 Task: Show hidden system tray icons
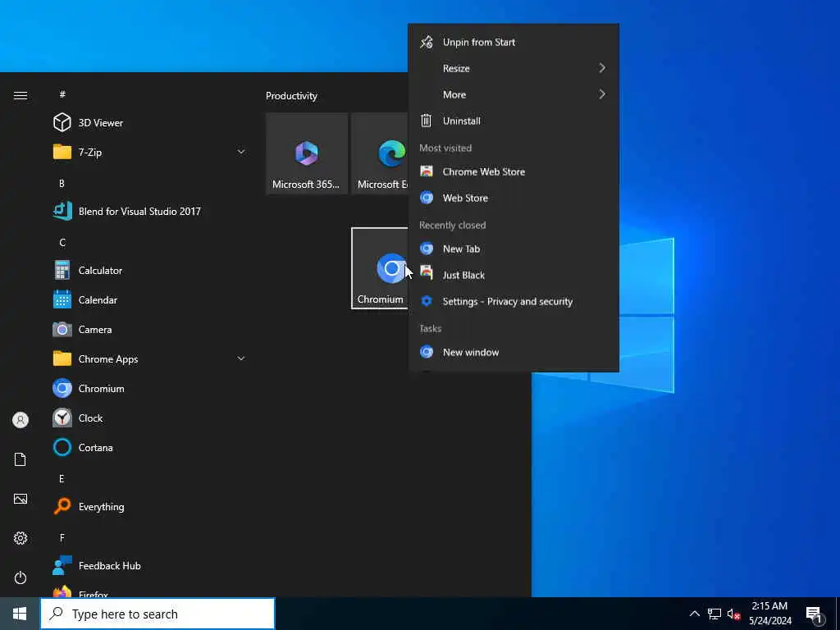tap(694, 614)
